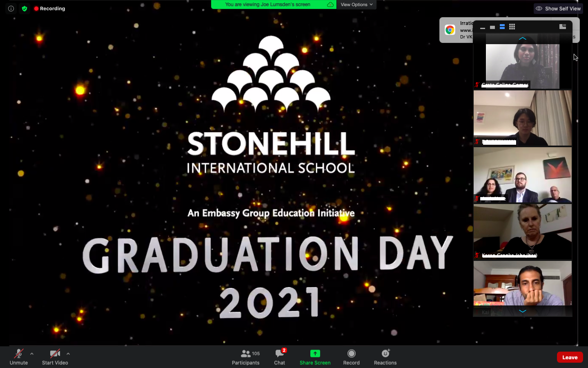Open the Reactions menu
The width and height of the screenshot is (588, 368).
[x=385, y=357]
